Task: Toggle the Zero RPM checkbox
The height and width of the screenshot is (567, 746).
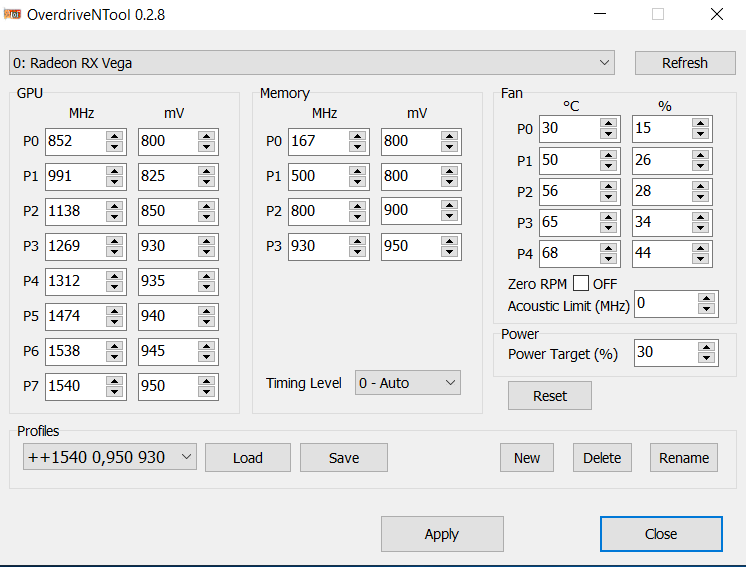Action: pos(580,284)
